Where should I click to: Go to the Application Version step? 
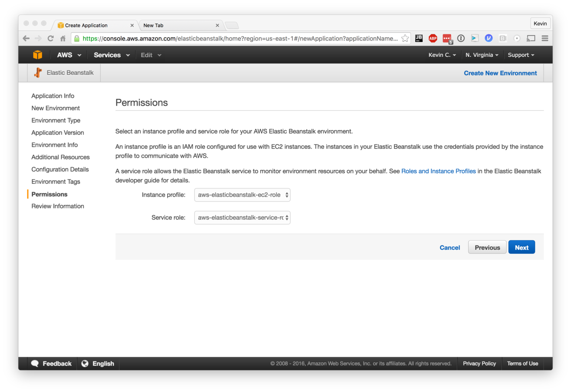(x=57, y=132)
